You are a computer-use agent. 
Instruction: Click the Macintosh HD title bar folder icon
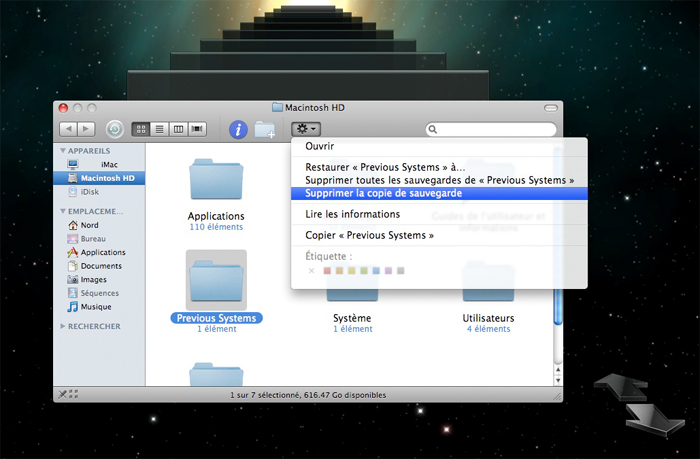[277, 108]
